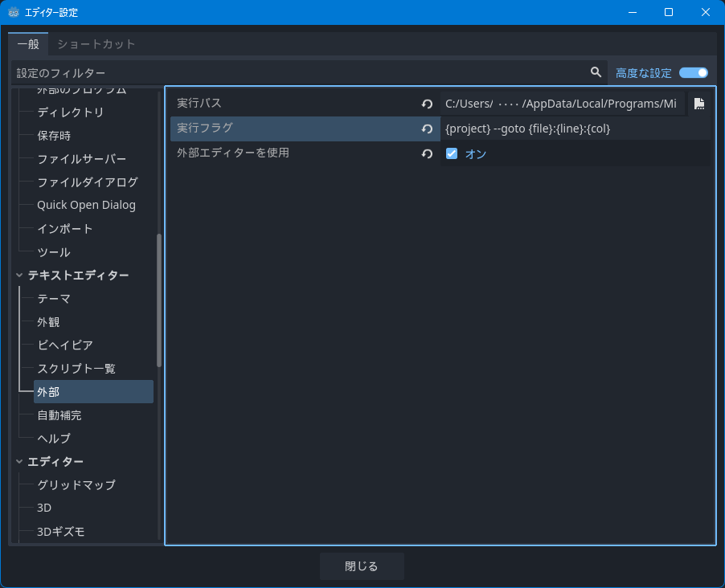Collapse the テキストエディター section chevron
This screenshot has height=588, width=725.
click(x=19, y=275)
